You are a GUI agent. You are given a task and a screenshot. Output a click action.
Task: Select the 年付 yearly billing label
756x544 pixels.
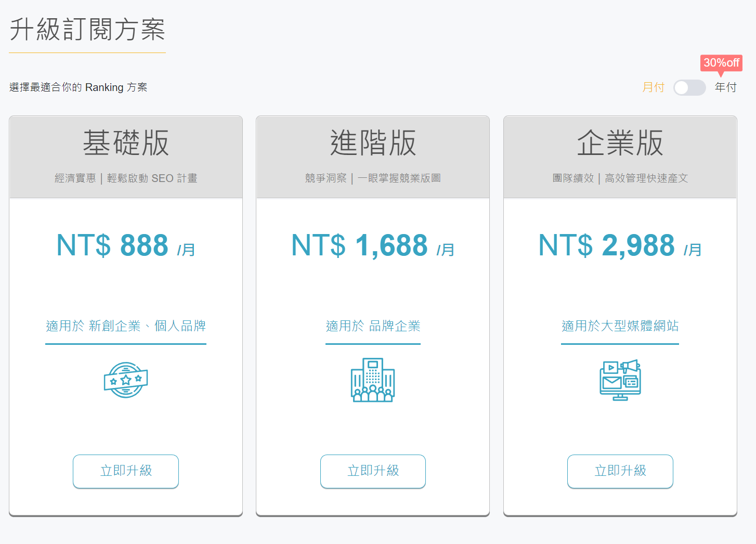pos(725,87)
